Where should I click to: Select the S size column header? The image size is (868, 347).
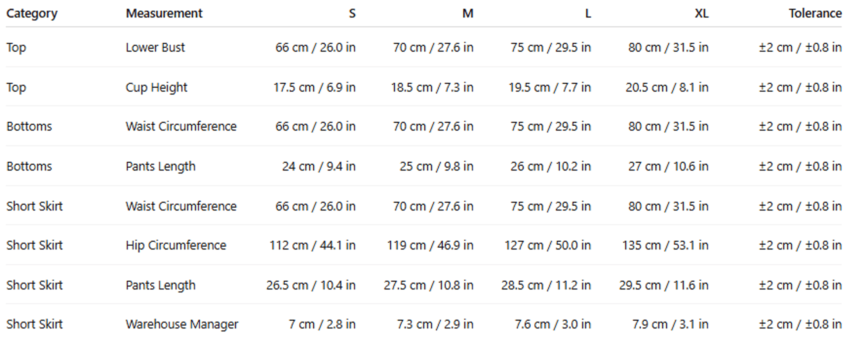(352, 14)
